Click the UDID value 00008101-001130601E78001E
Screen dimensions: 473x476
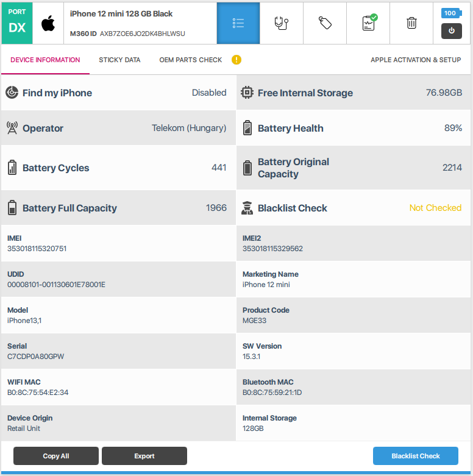(56, 285)
